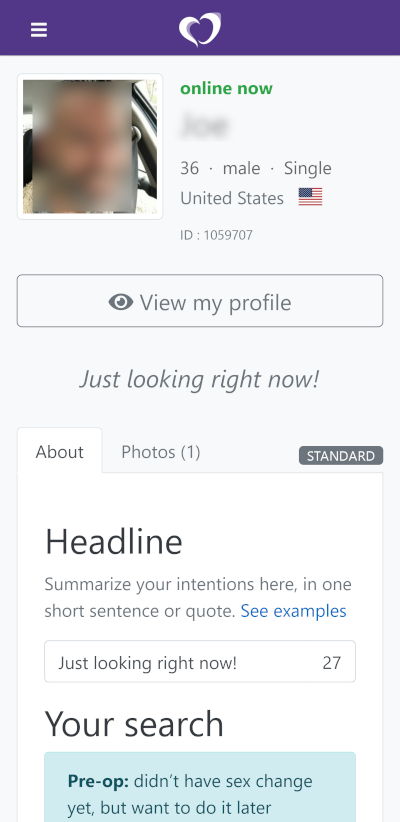
Task: Tap the heart logo in the header
Action: tap(200, 29)
